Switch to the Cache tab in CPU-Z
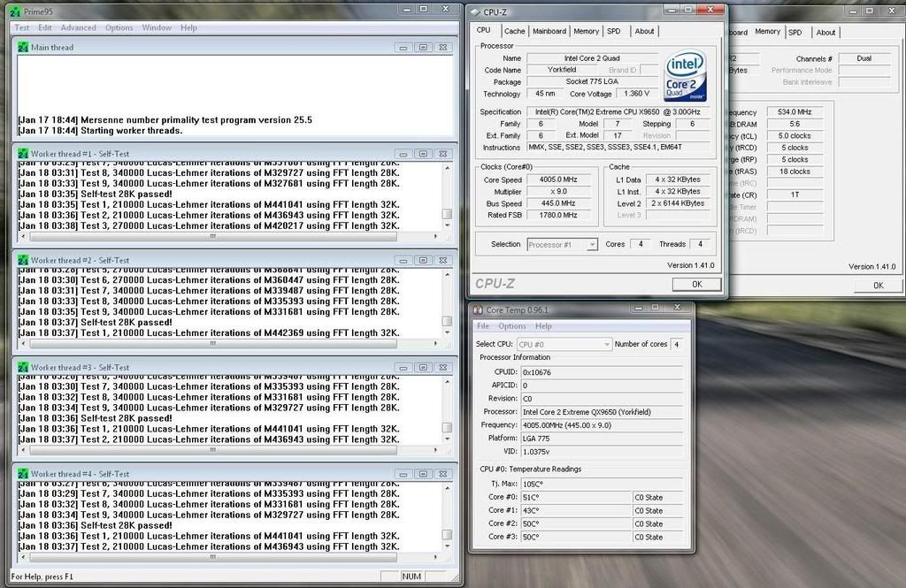The height and width of the screenshot is (588, 906). [514, 31]
